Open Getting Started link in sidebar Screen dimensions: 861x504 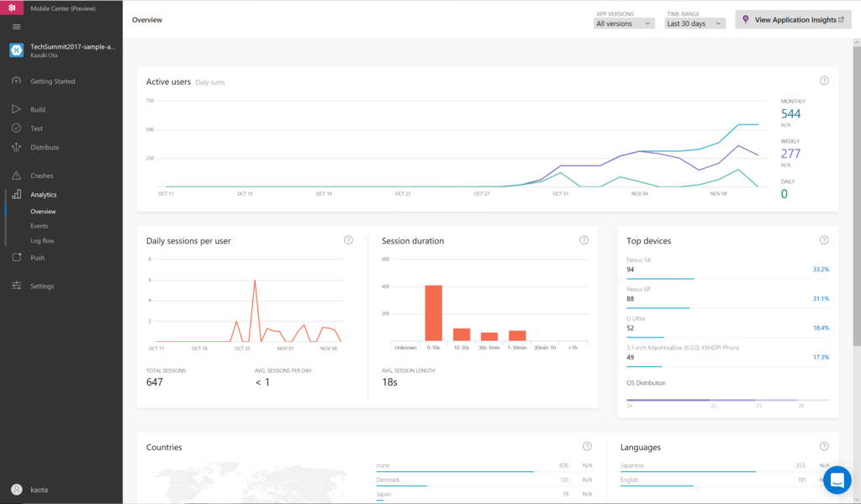pyautogui.click(x=53, y=81)
